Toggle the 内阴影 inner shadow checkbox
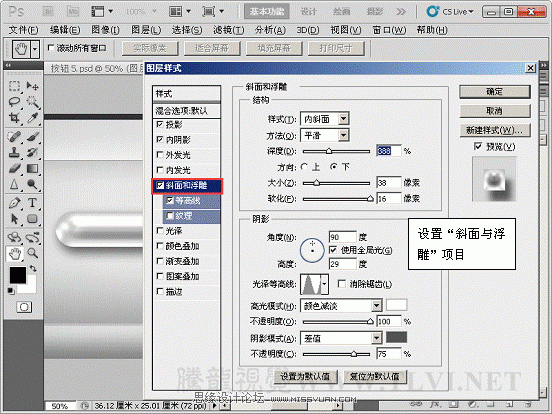 click(160, 140)
